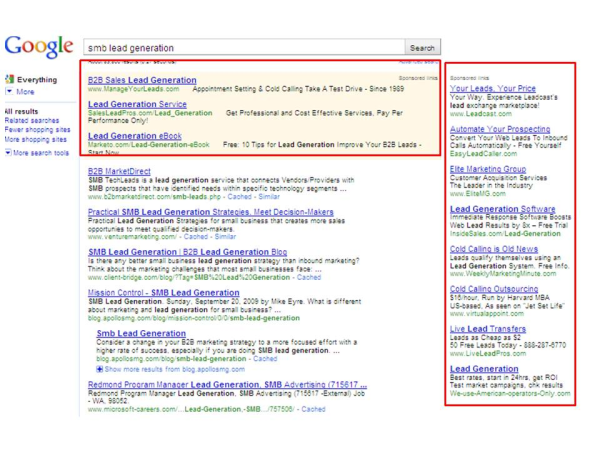The width and height of the screenshot is (600, 450).
Task: Click EasyLeadCaller.com URL text
Action: (483, 153)
